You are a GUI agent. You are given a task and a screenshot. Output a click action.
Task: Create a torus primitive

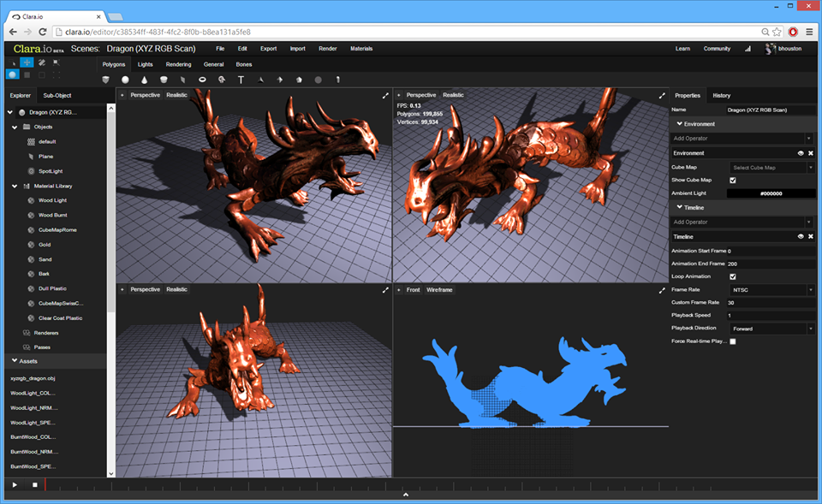click(x=202, y=80)
